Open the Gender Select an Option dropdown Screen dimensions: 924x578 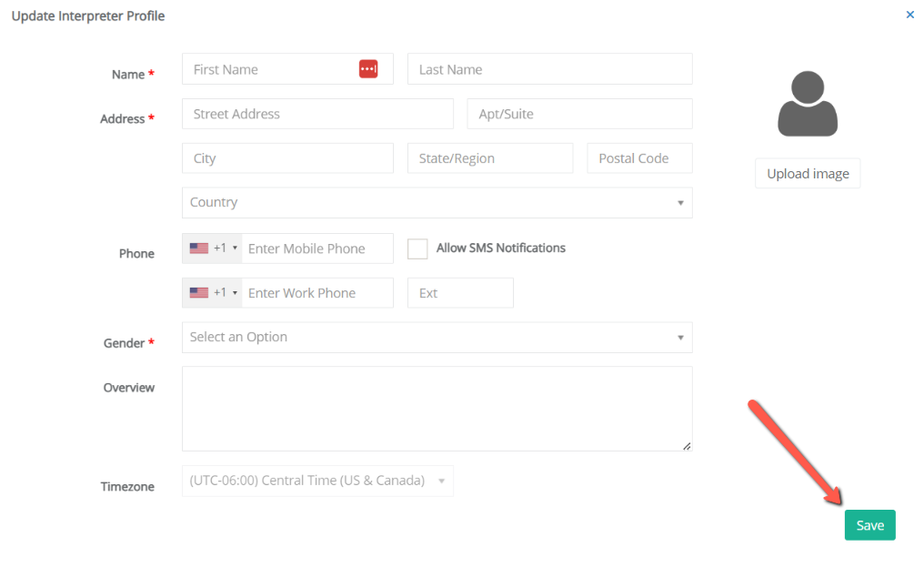click(x=437, y=337)
